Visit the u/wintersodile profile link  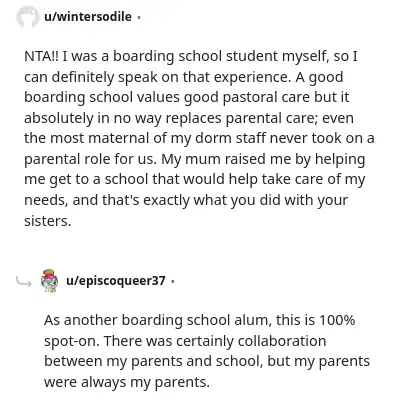(x=88, y=16)
